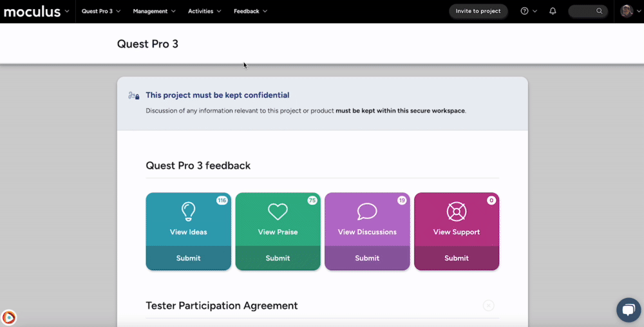Screen dimensions: 644x327
Task: Click the lifebuoy View Support icon
Action: coord(456,211)
